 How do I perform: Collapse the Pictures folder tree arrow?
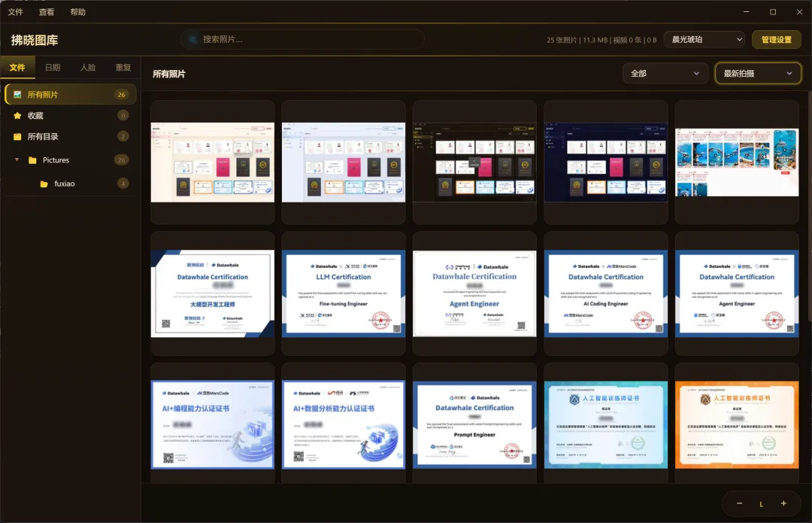click(17, 160)
